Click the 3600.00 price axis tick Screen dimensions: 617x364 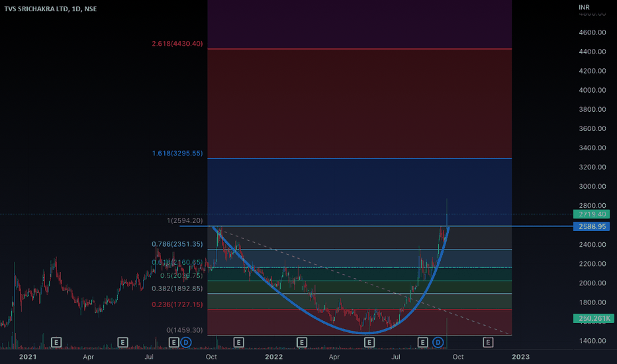point(593,128)
